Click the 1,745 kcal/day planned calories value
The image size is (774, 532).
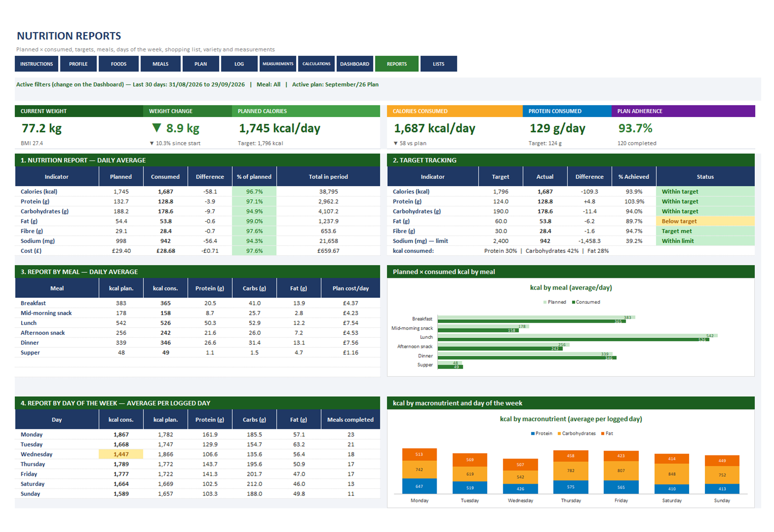(x=280, y=128)
